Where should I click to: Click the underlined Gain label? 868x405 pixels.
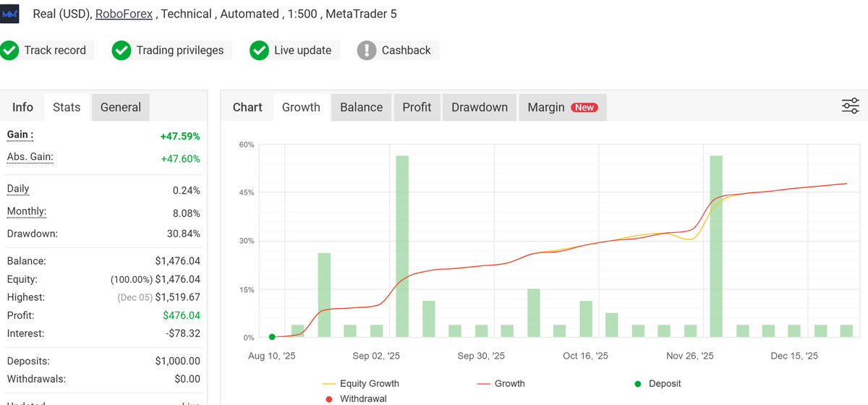(20, 135)
